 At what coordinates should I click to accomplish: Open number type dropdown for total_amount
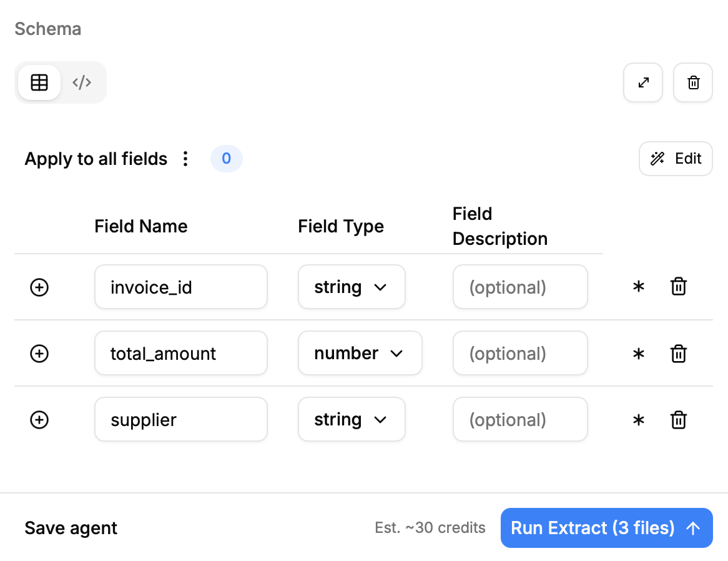[x=360, y=354]
